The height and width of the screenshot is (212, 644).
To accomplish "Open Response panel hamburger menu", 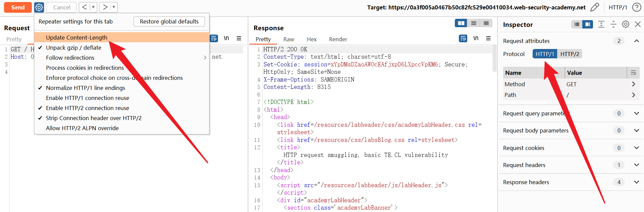I will pyautogui.click(x=488, y=39).
